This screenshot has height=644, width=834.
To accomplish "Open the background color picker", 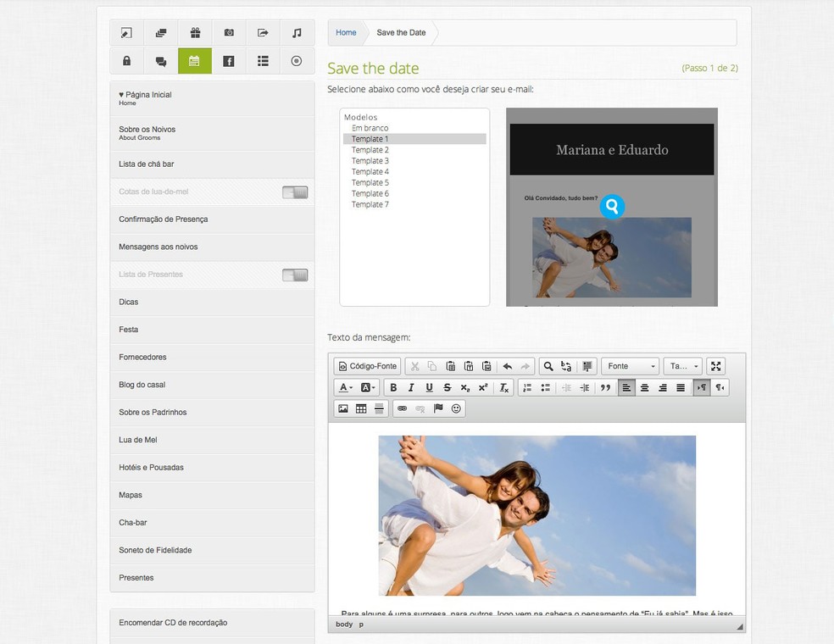I will [368, 387].
